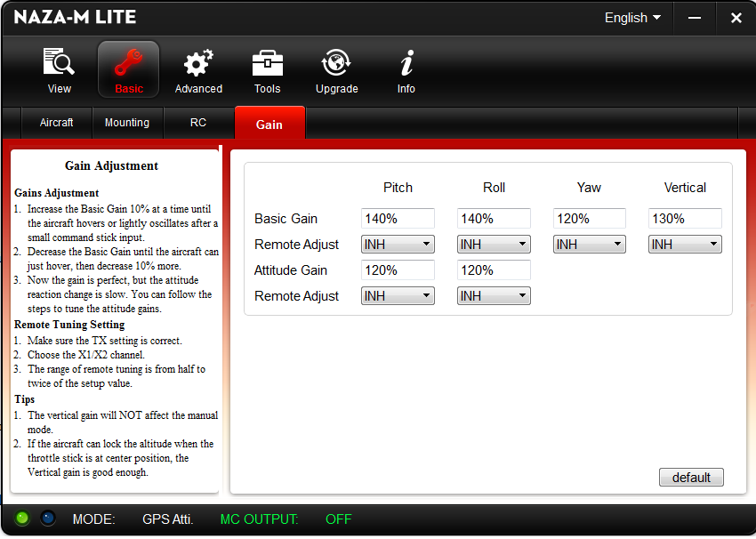Switch to the RC tab

(x=198, y=123)
